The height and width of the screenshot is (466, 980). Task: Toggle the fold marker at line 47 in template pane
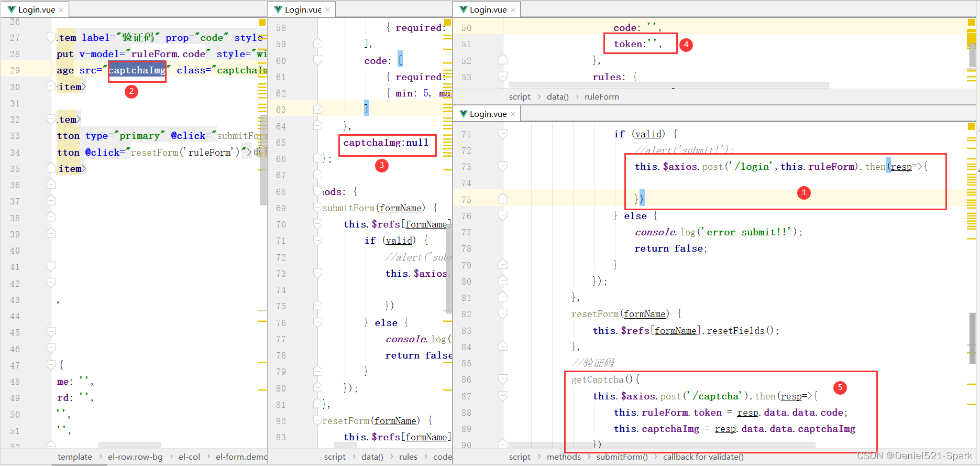(x=51, y=364)
